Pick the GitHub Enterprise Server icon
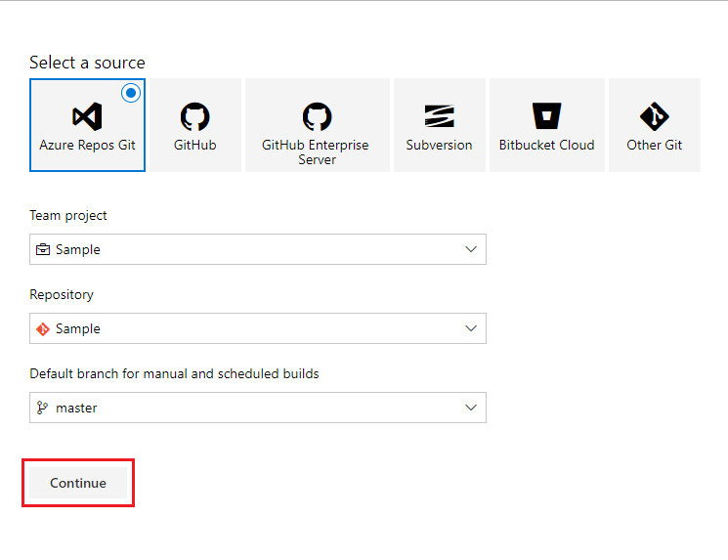The width and height of the screenshot is (728, 560). pos(318,116)
